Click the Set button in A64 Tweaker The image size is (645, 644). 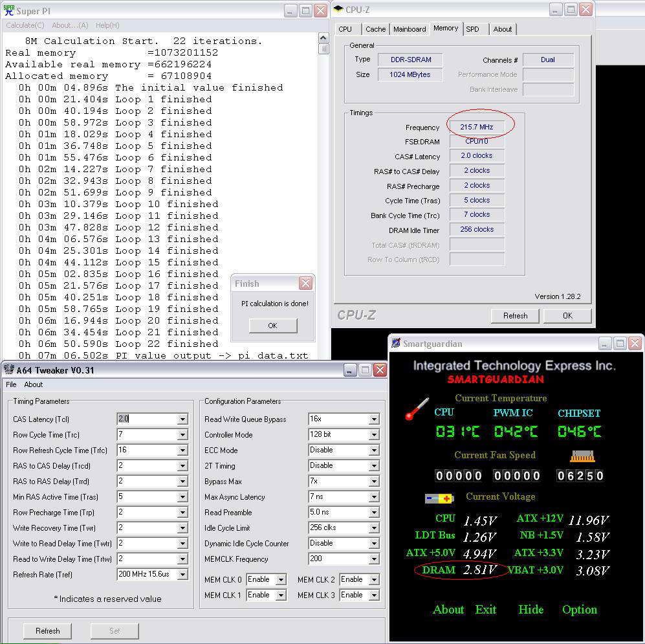(x=115, y=631)
